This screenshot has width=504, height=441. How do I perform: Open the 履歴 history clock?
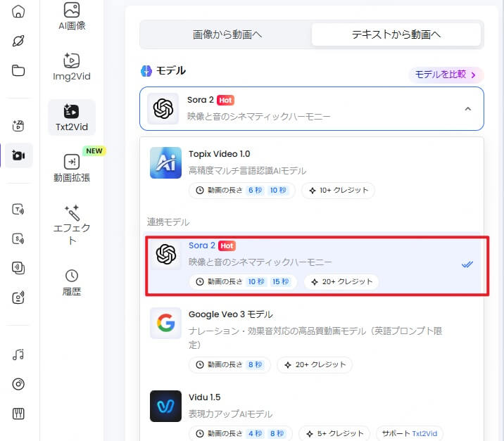[72, 283]
